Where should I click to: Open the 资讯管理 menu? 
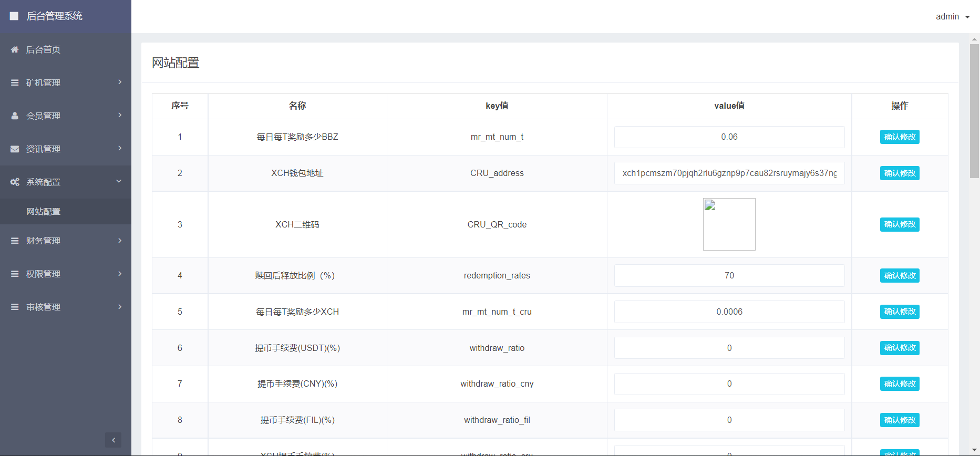(x=66, y=149)
